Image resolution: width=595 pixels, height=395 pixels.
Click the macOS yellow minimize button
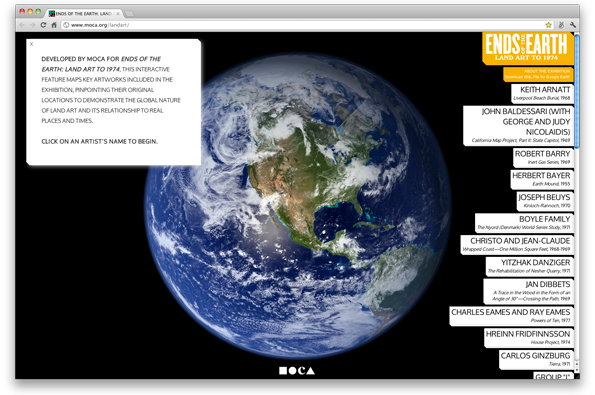(x=30, y=12)
